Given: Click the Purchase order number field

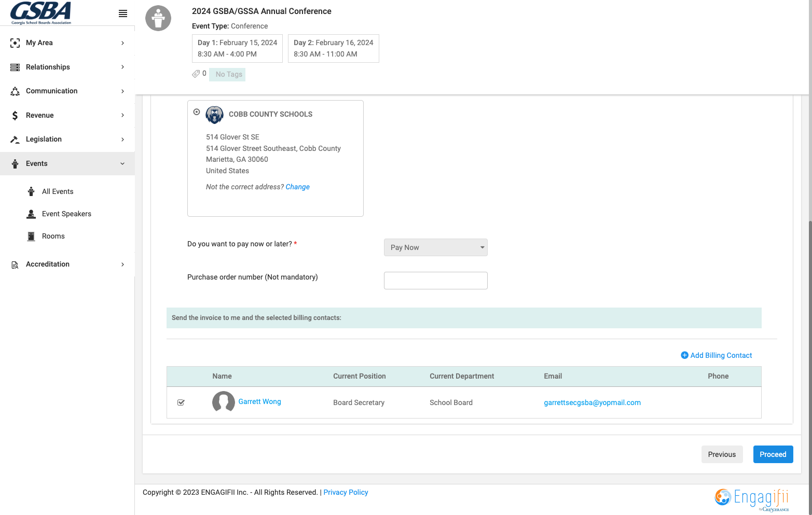Looking at the screenshot, I should 436,281.
